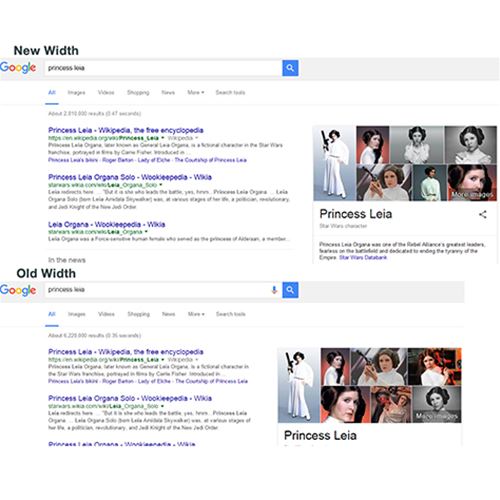Image resolution: width=500 pixels, height=500 pixels.
Task: Open large Leia face close-up thumbnail, Old Width panel
Action: coord(345,404)
